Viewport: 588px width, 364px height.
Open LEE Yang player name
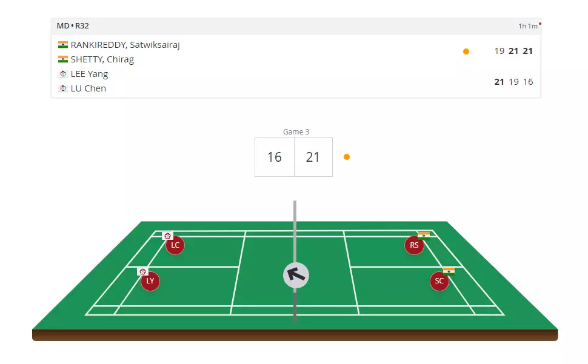coord(89,74)
